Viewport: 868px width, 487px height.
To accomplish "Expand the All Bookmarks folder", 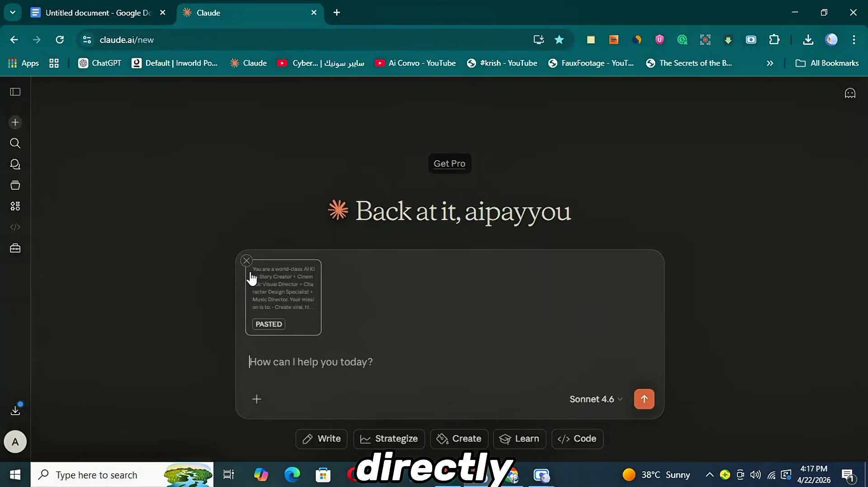I will tap(827, 63).
